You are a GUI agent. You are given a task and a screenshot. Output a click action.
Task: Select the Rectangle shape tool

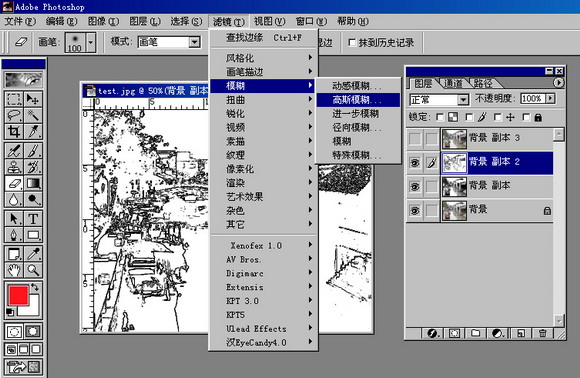33,235
